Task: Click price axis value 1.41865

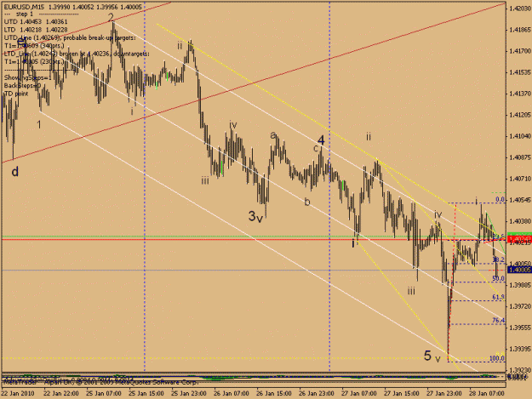Action: pos(520,30)
